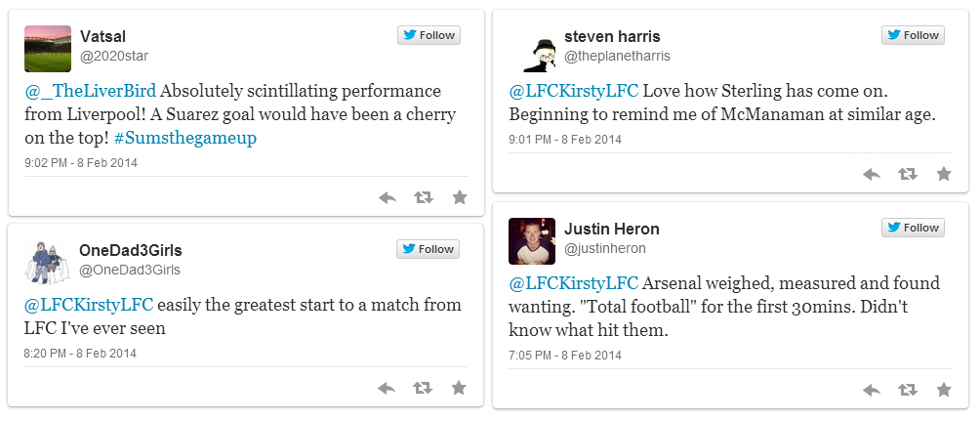
Task: Reply to steven harris's tweet
Action: click(872, 174)
